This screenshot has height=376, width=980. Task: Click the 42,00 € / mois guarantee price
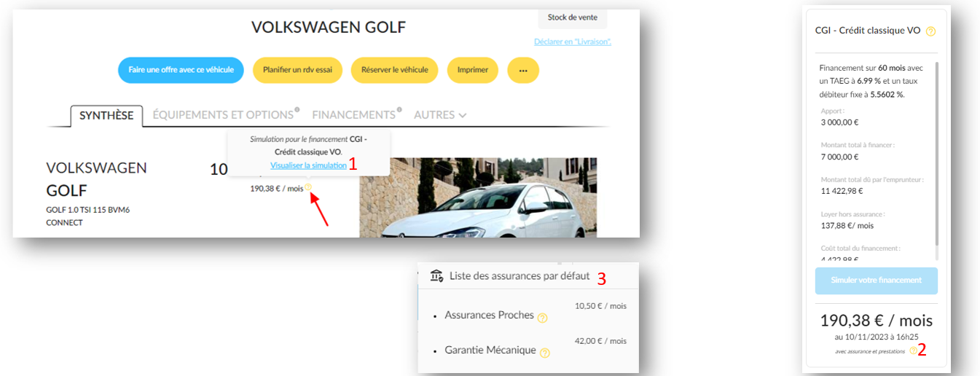pyautogui.click(x=600, y=341)
